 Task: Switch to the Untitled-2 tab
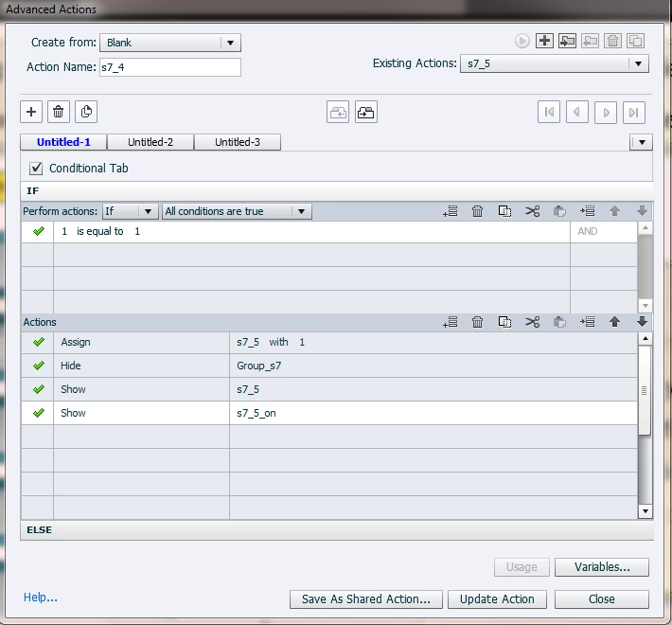coord(150,142)
